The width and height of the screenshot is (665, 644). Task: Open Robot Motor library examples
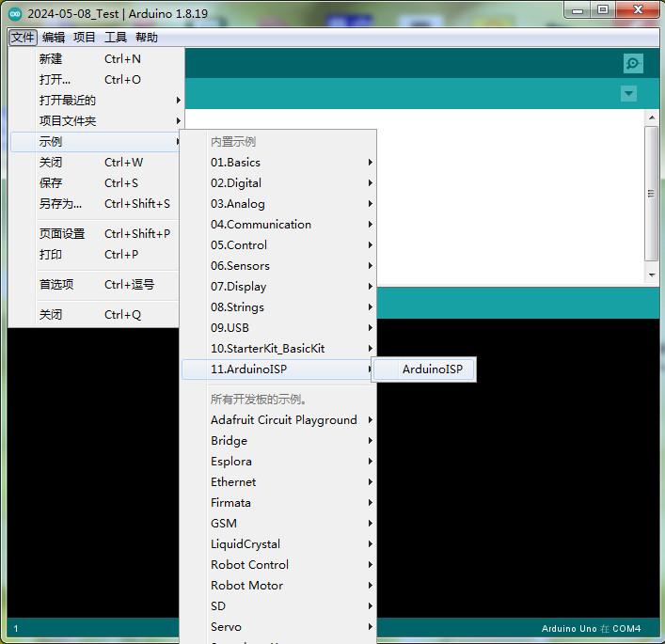point(278,586)
